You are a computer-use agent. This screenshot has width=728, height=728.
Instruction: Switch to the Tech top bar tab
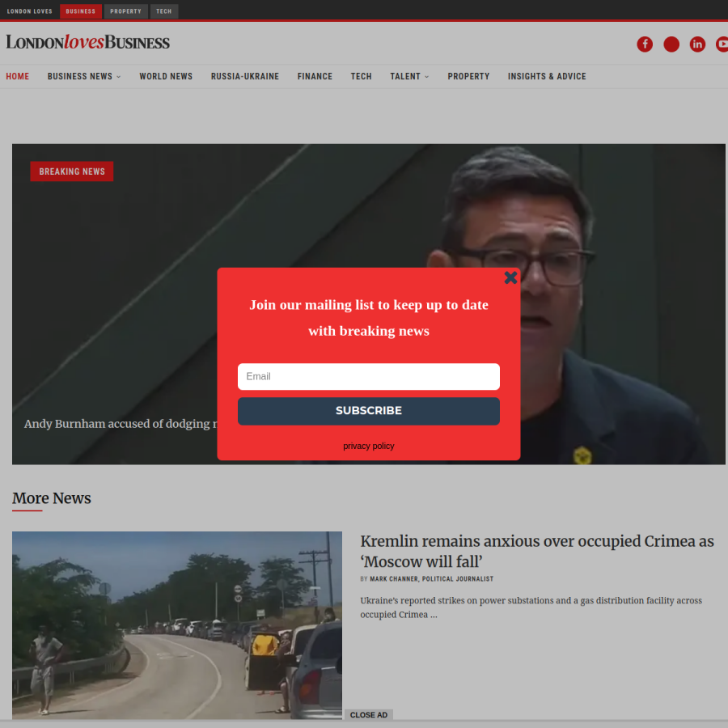[x=164, y=11]
